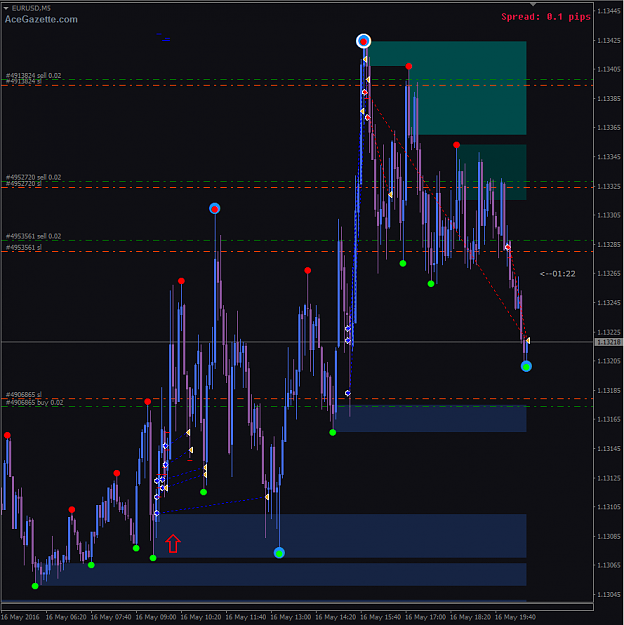Image resolution: width=624 pixels, height=625 pixels.
Task: Click the EURUSD,M5 chart title
Action: 31,8
